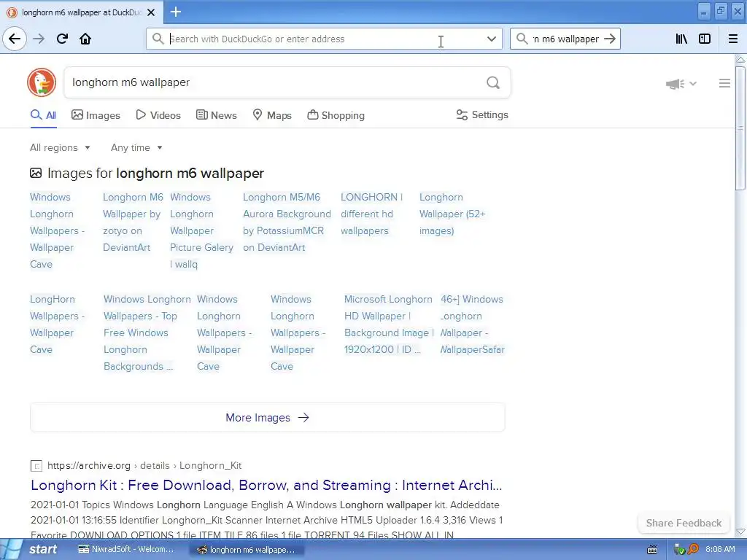Viewport: 747px width, 560px height.
Task: Open the Any time filter dropdown
Action: tap(136, 147)
